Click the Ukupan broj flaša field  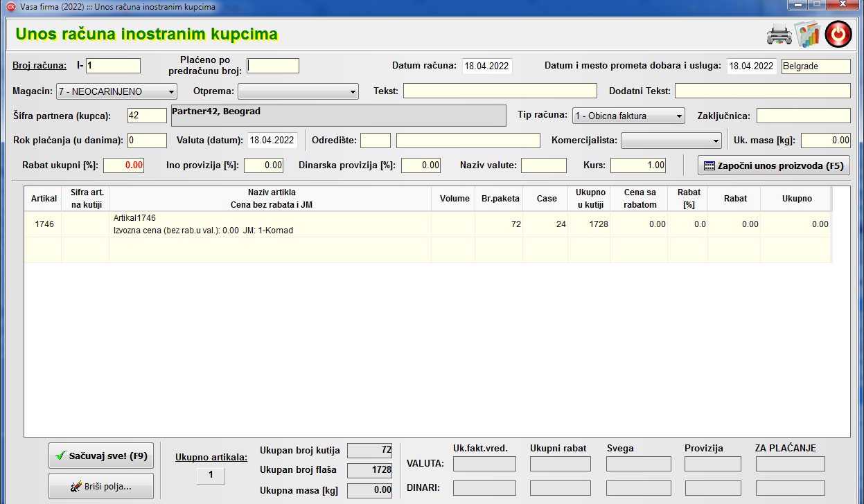[370, 471]
